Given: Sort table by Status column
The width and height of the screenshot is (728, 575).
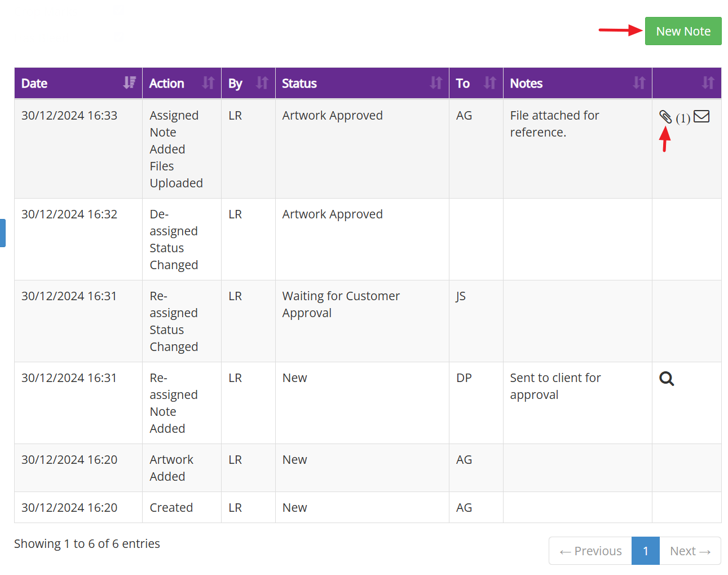Looking at the screenshot, I should tap(361, 84).
